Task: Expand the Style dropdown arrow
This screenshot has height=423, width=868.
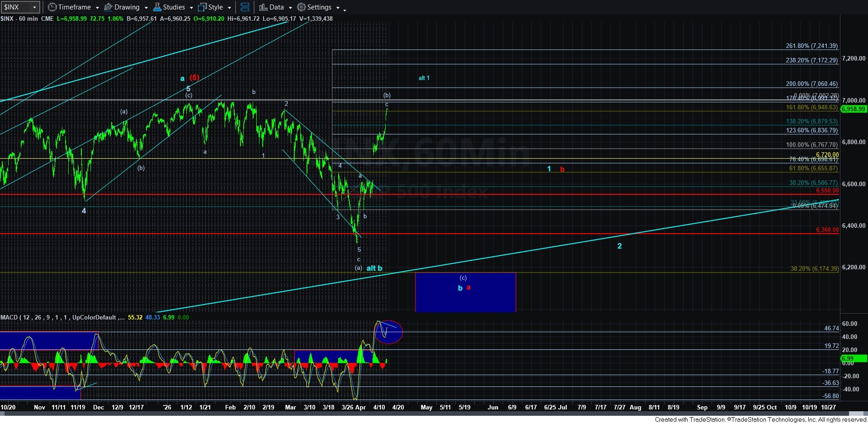Action: click(229, 8)
